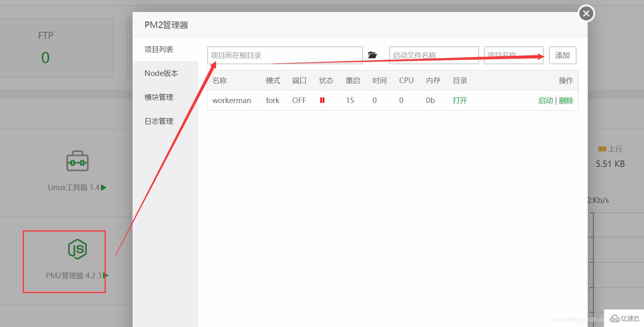Click the CPU column header
The image size is (644, 327).
pos(406,81)
